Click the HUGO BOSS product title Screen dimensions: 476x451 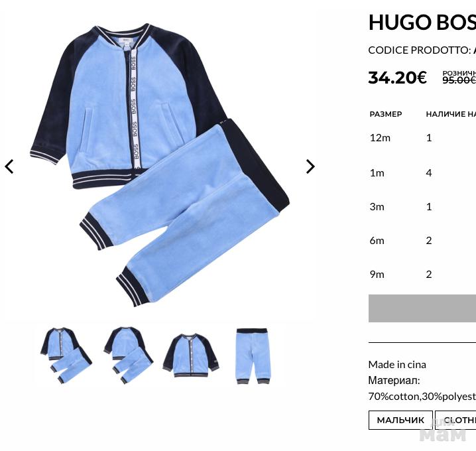click(422, 22)
